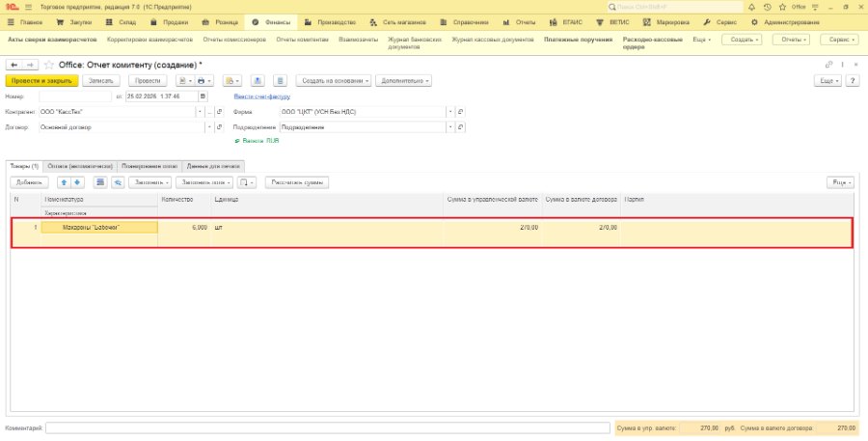Open the Еще menu in the table toolbar

coord(840,182)
